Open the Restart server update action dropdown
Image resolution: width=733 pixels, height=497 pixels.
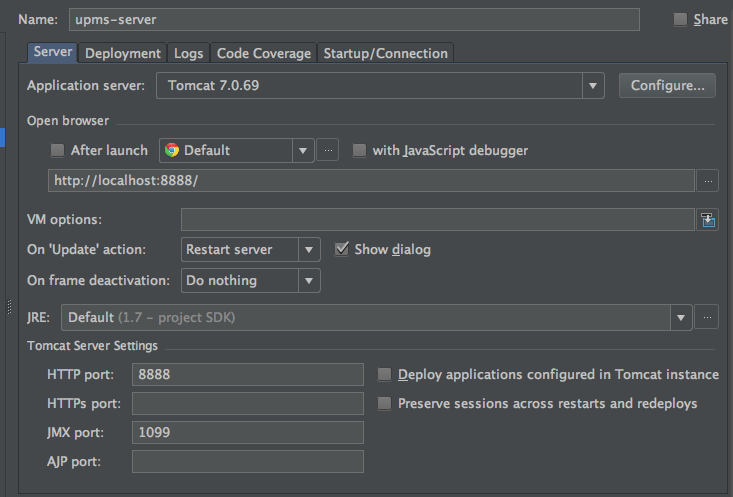pyautogui.click(x=251, y=250)
